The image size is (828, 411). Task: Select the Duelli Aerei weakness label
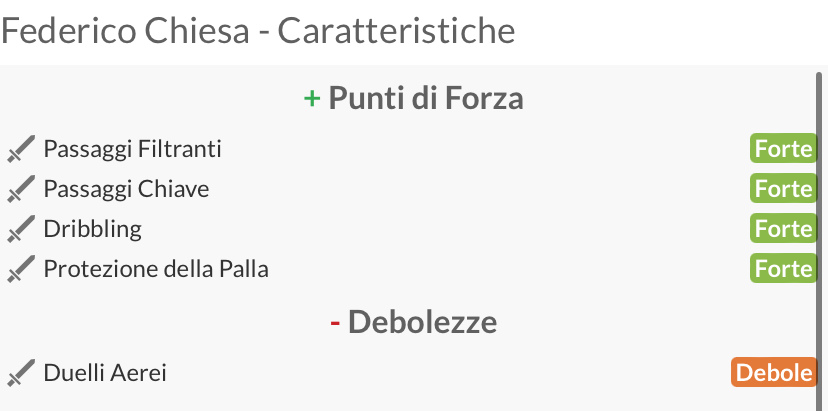point(105,373)
